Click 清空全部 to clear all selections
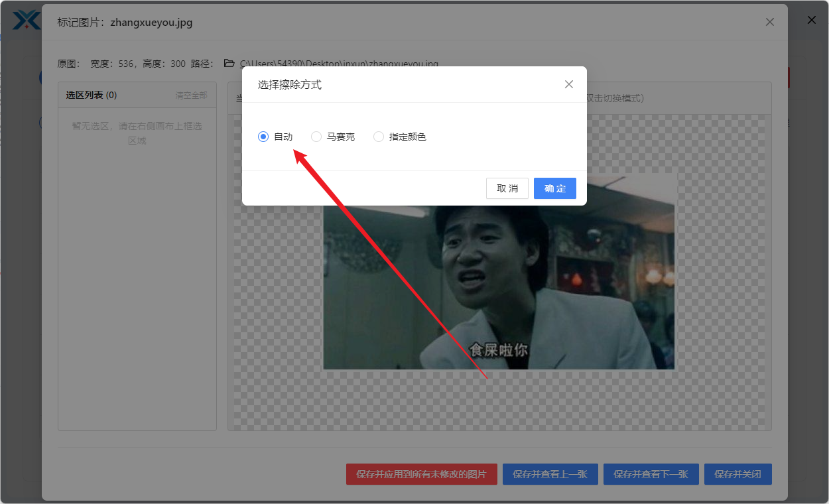 [191, 95]
